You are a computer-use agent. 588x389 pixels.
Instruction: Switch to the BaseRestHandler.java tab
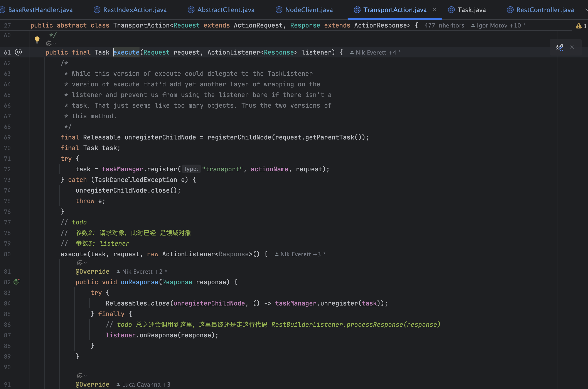[40, 10]
